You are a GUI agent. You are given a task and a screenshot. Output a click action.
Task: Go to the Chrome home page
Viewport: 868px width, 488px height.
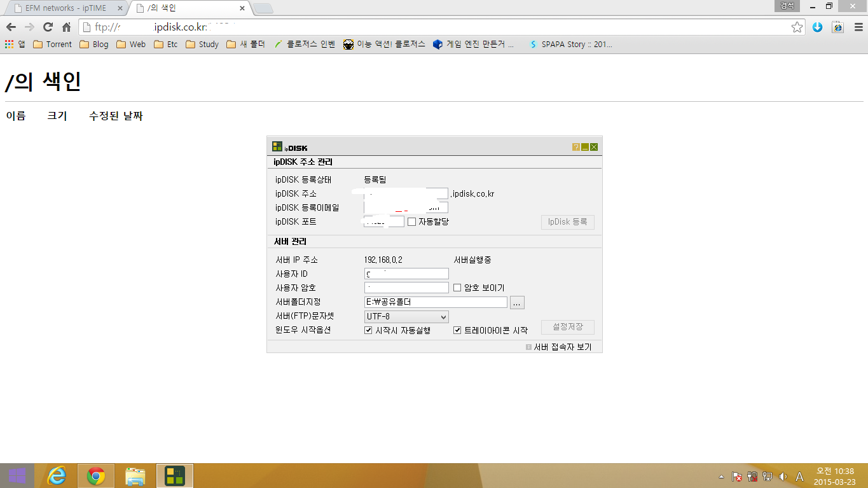66,27
